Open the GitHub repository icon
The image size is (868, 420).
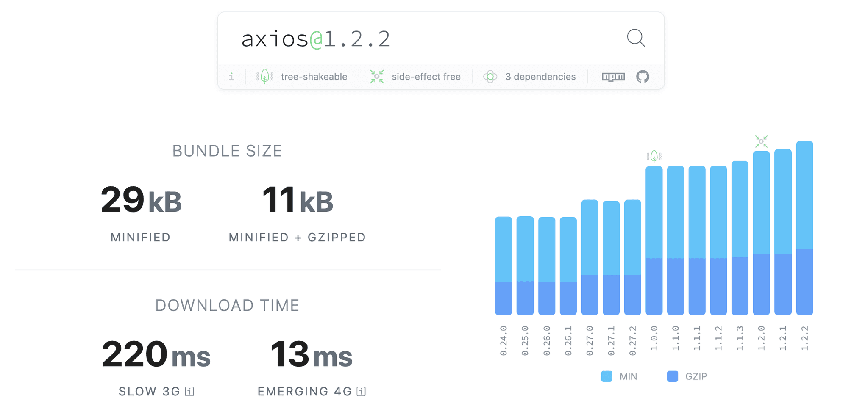(643, 77)
